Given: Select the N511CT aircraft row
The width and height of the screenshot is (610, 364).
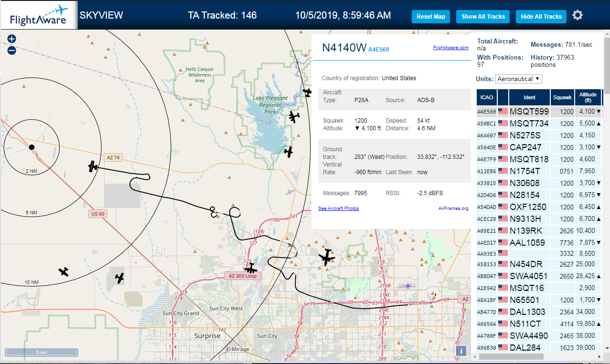Looking at the screenshot, I should [x=539, y=324].
